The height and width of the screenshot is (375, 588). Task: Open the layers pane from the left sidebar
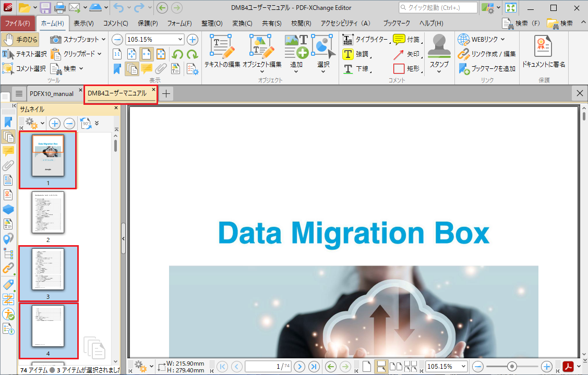click(8, 209)
